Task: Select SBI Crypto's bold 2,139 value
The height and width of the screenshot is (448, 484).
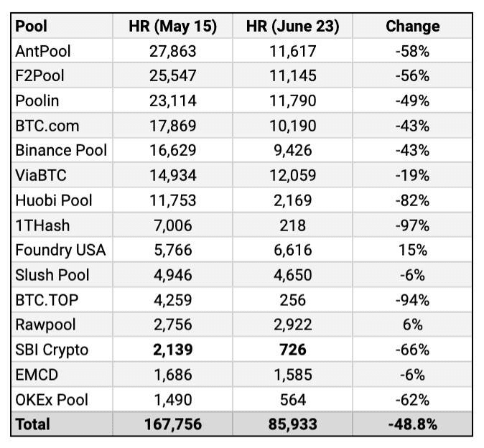Action: 172,350
